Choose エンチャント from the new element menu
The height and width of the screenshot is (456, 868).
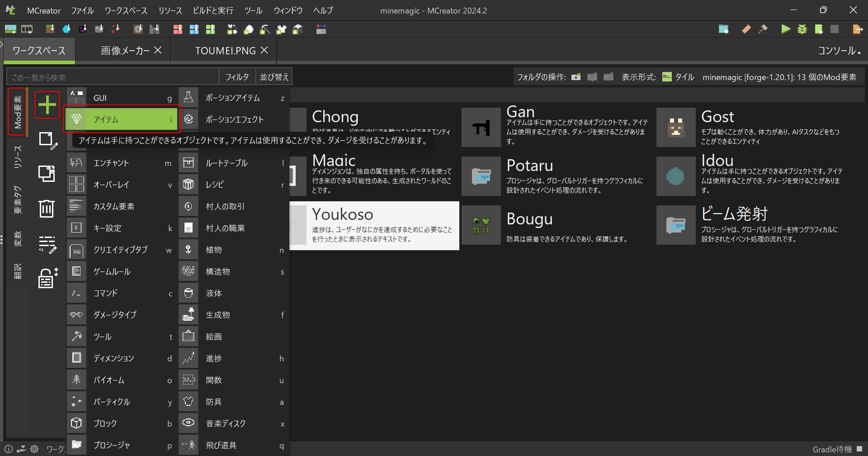(x=121, y=163)
